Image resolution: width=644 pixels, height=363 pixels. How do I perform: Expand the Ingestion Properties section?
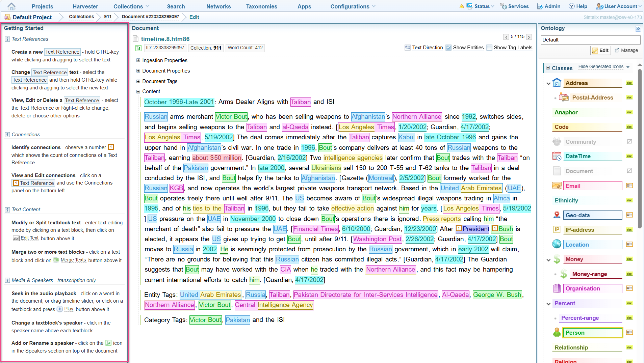tap(138, 60)
